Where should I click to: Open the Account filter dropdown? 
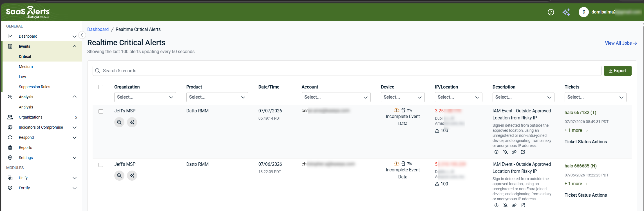(336, 97)
